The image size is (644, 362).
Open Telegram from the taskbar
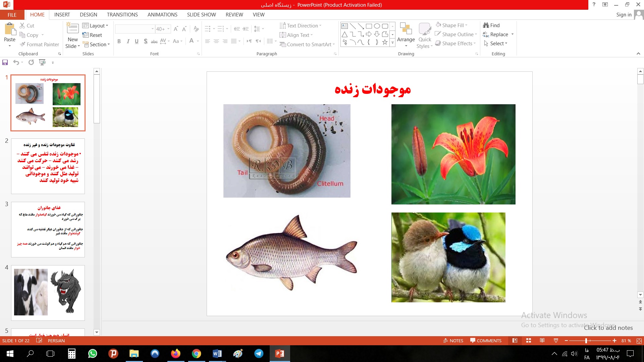click(259, 354)
